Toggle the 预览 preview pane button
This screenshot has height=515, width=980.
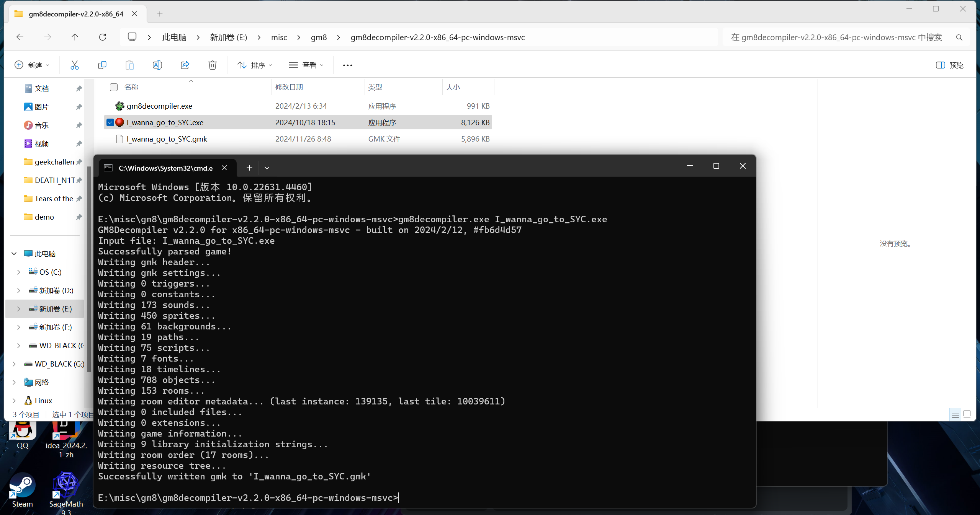[949, 65]
